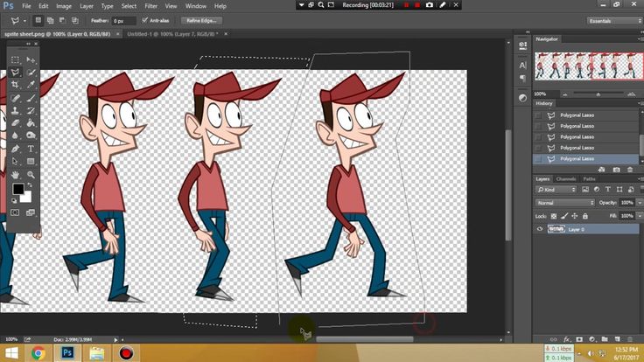The image size is (644, 362).
Task: Select the Polygonal Lasso tool in toolbox
Action: [x=16, y=73]
